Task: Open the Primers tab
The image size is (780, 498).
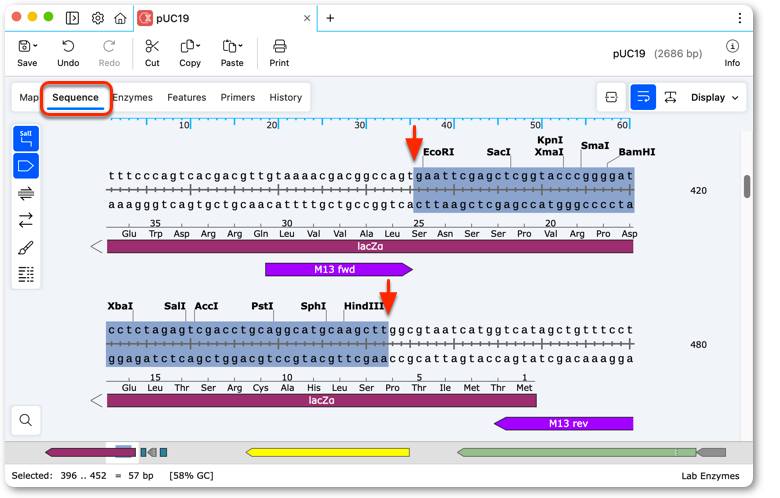Action: pyautogui.click(x=238, y=98)
